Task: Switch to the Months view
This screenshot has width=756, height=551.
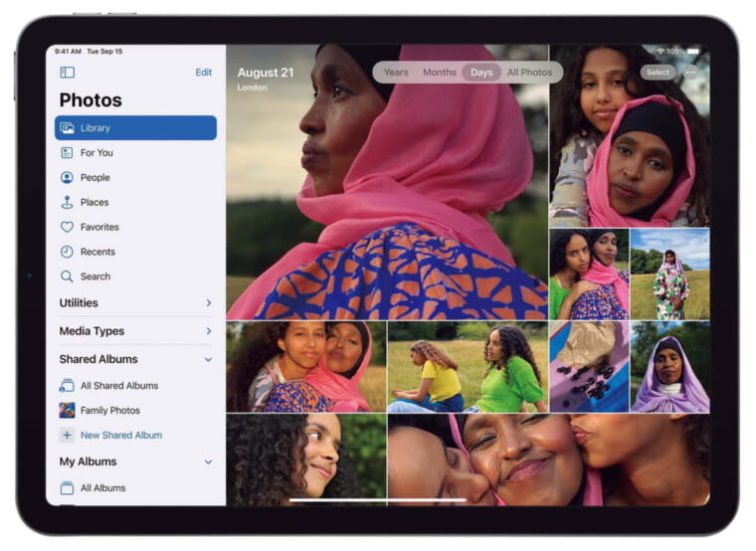Action: [x=439, y=73]
